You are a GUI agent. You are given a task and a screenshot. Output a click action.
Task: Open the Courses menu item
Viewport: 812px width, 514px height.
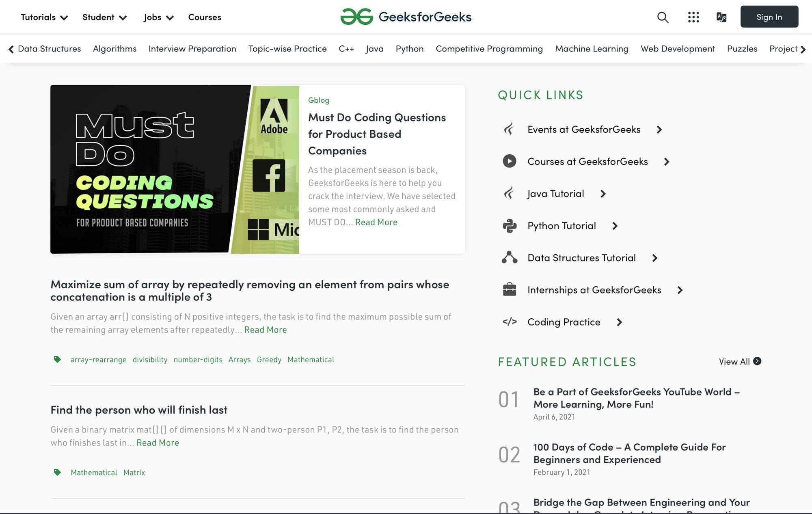[205, 17]
